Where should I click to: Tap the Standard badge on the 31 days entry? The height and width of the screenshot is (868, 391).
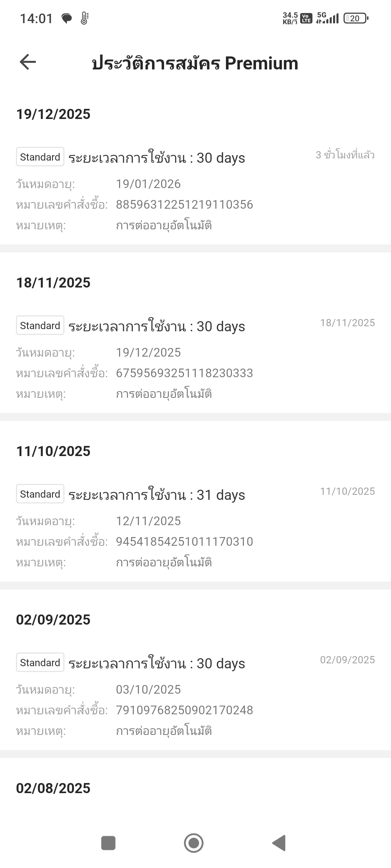click(x=40, y=494)
